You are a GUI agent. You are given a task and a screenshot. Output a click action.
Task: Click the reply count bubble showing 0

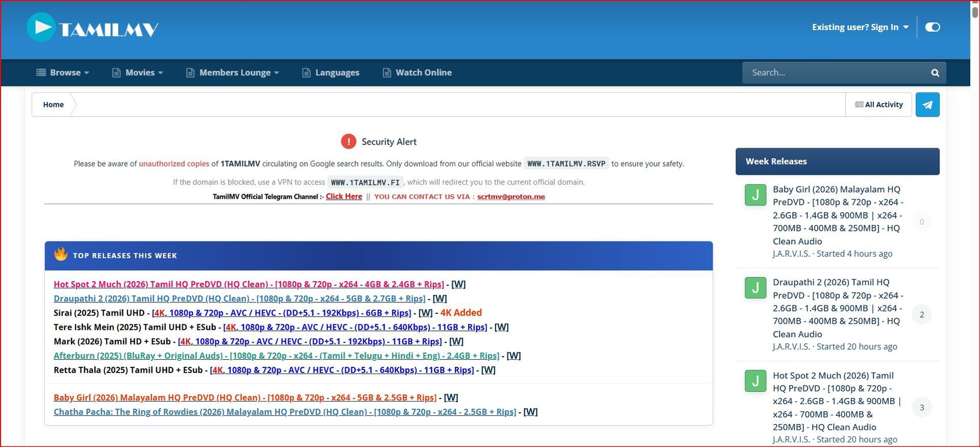point(922,222)
